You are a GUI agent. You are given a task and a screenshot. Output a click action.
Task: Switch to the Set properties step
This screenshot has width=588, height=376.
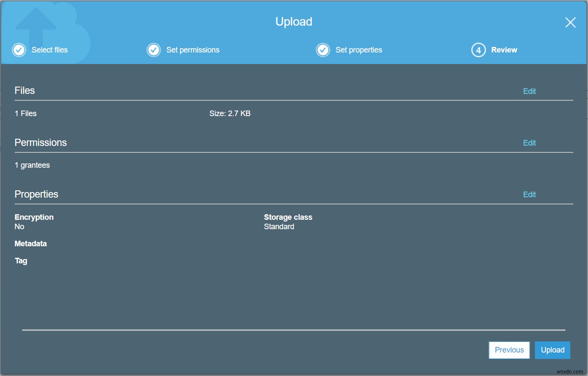pyautogui.click(x=359, y=50)
